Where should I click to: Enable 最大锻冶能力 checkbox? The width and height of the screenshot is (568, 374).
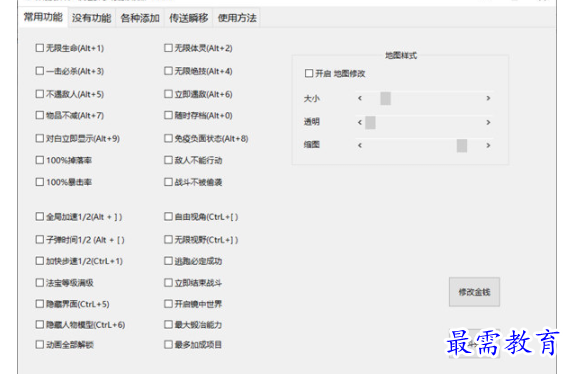tap(168, 324)
